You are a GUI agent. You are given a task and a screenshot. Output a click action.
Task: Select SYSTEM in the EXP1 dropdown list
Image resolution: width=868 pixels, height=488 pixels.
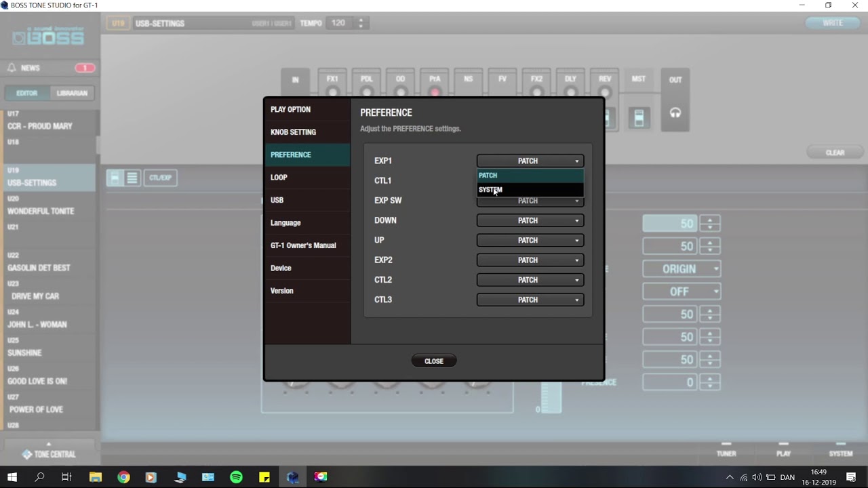[530, 190]
